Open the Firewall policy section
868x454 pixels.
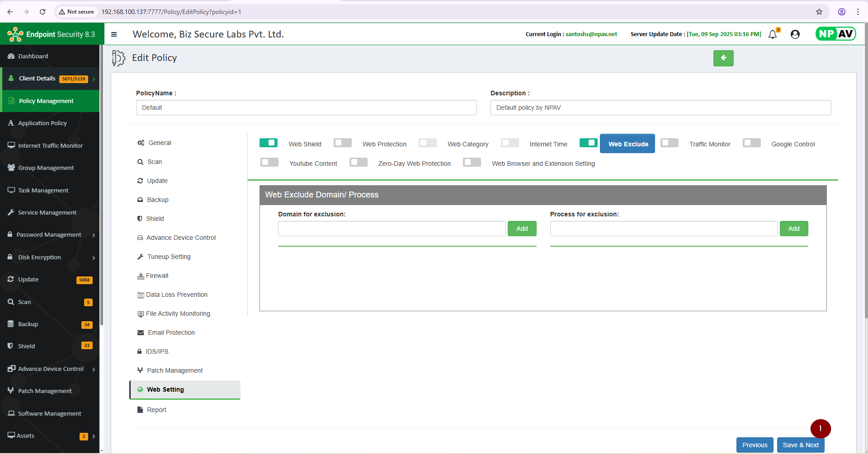pos(157,276)
